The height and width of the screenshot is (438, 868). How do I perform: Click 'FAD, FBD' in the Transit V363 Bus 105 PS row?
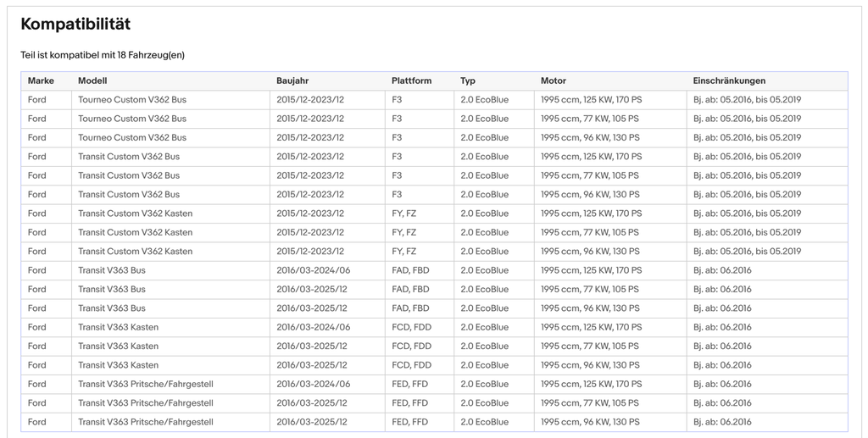tap(410, 289)
